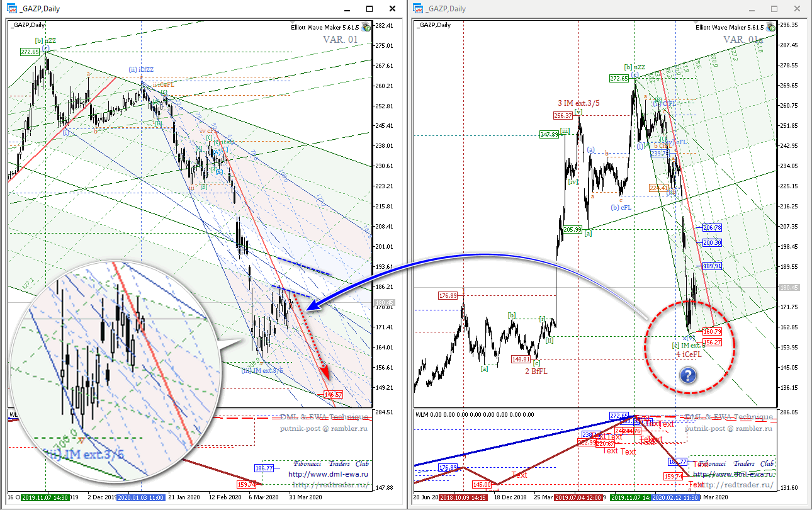812x510 pixels.
Task: Click the blue 206.78 level label
Action: 712,227
